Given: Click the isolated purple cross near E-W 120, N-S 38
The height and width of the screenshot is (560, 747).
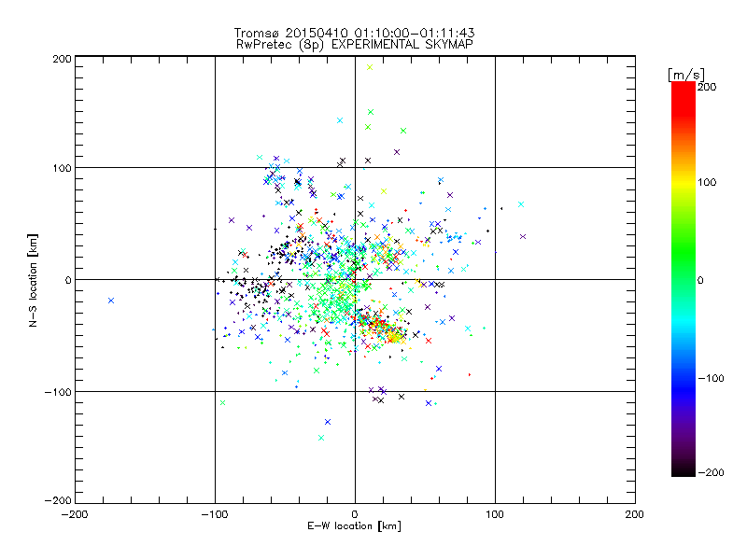Looking at the screenshot, I should coord(523,237).
